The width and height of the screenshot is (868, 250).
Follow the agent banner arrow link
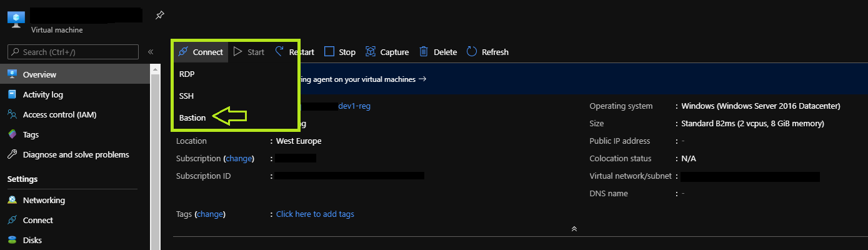point(422,79)
